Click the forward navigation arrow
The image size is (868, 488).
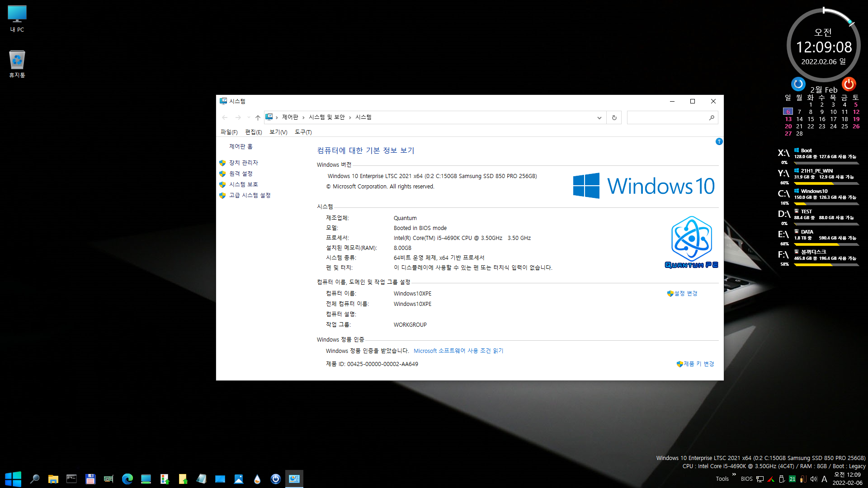click(x=238, y=117)
